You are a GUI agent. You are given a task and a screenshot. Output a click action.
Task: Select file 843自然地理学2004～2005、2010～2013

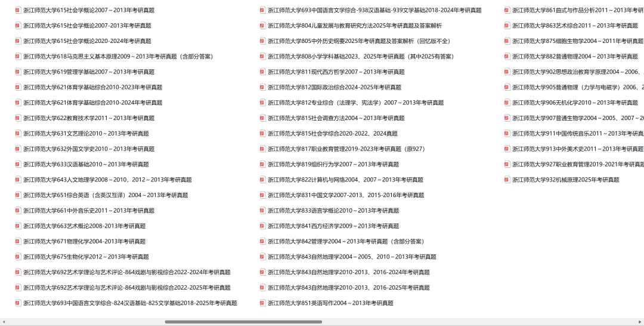tap(348, 257)
